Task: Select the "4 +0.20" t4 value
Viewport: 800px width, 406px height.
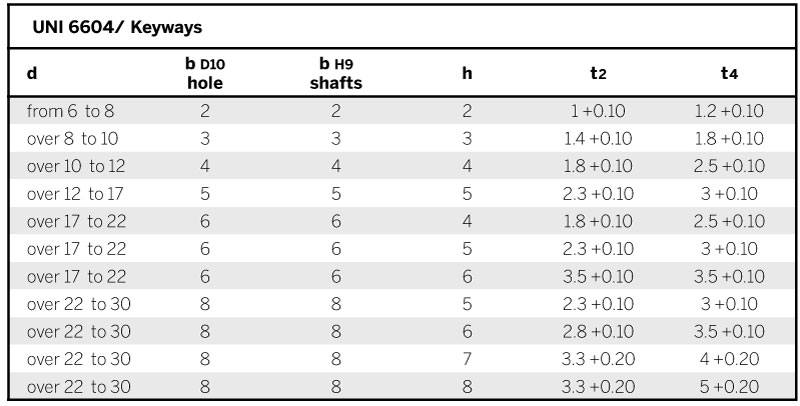Action: 728,355
